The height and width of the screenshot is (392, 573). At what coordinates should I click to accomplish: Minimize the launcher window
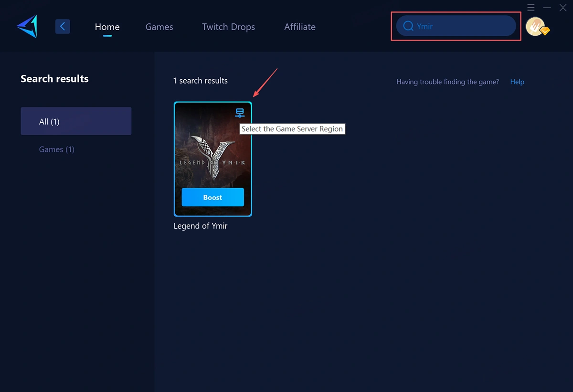click(x=546, y=7)
